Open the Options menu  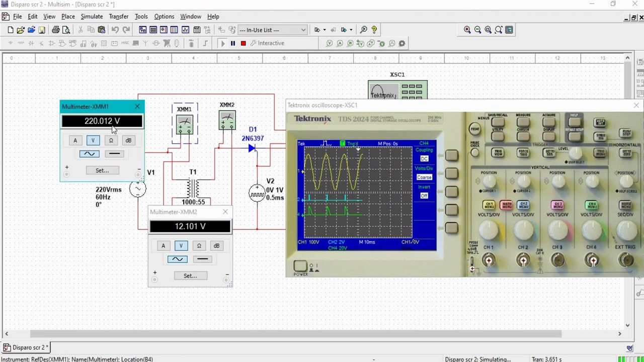click(164, 17)
